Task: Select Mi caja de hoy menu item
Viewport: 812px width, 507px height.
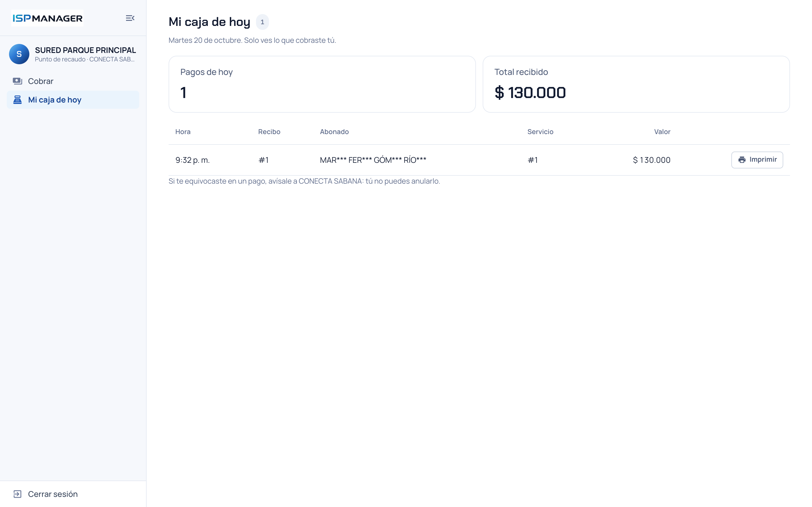Action: (x=73, y=100)
